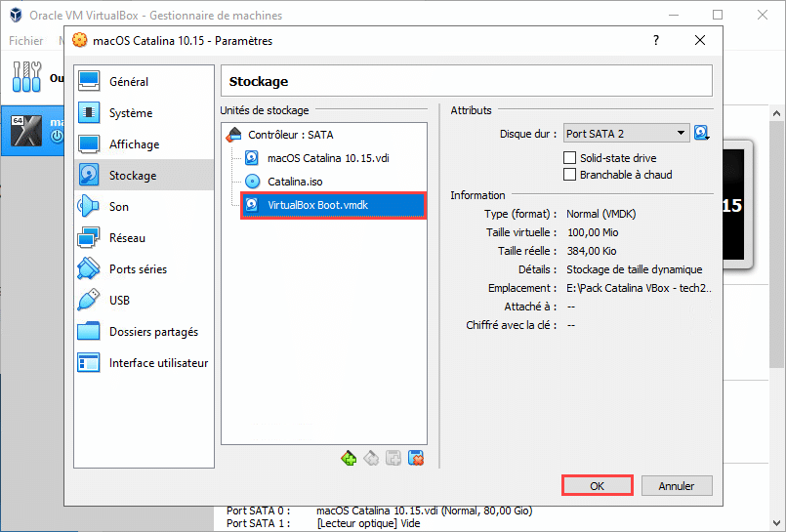The width and height of the screenshot is (786, 532).
Task: Select the Catalina.iso optical disc
Action: click(x=295, y=182)
